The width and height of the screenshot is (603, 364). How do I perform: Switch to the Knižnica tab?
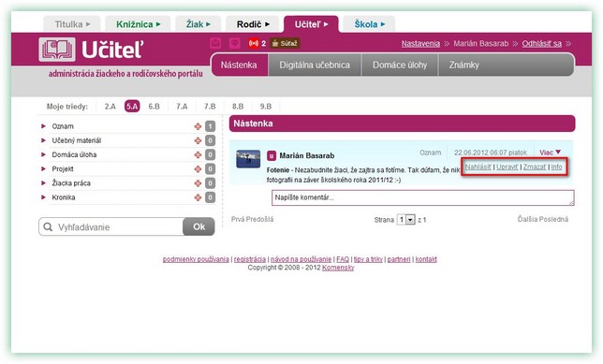[x=138, y=24]
